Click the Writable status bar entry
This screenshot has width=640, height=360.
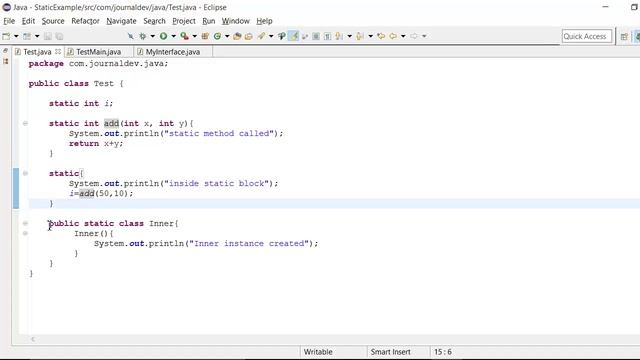pyautogui.click(x=318, y=352)
